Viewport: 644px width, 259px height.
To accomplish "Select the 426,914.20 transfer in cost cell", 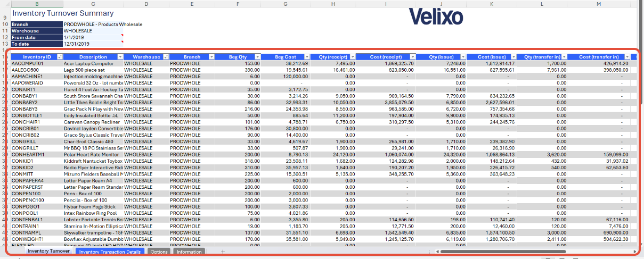I will [598, 63].
